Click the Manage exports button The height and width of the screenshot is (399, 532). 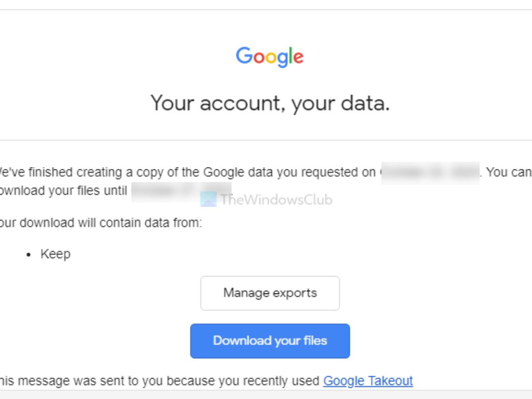(x=270, y=293)
